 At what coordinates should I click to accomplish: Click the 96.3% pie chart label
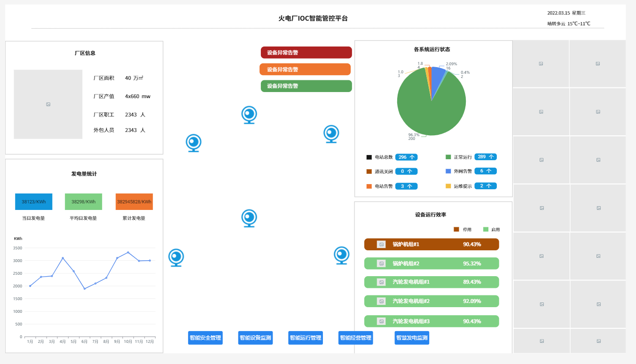tap(414, 135)
